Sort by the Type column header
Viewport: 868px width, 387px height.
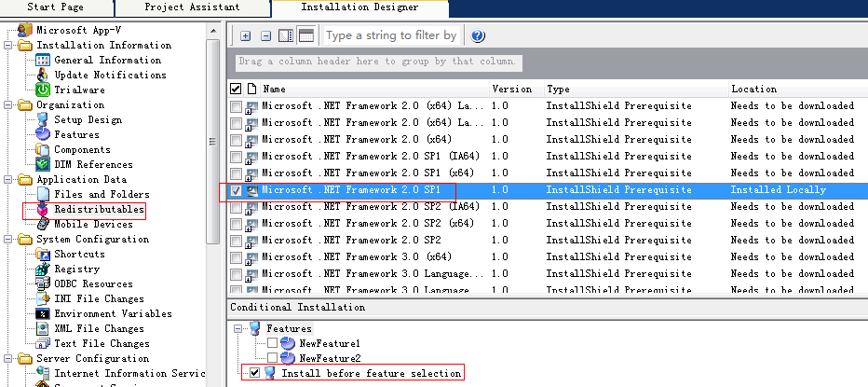(637, 89)
